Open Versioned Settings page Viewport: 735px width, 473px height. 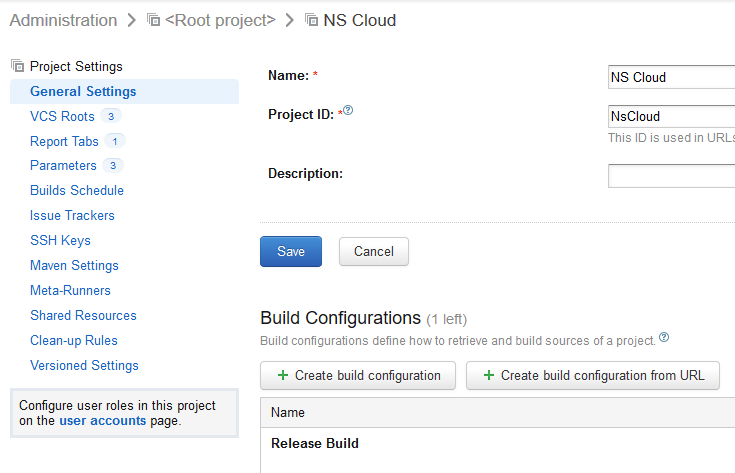point(84,365)
